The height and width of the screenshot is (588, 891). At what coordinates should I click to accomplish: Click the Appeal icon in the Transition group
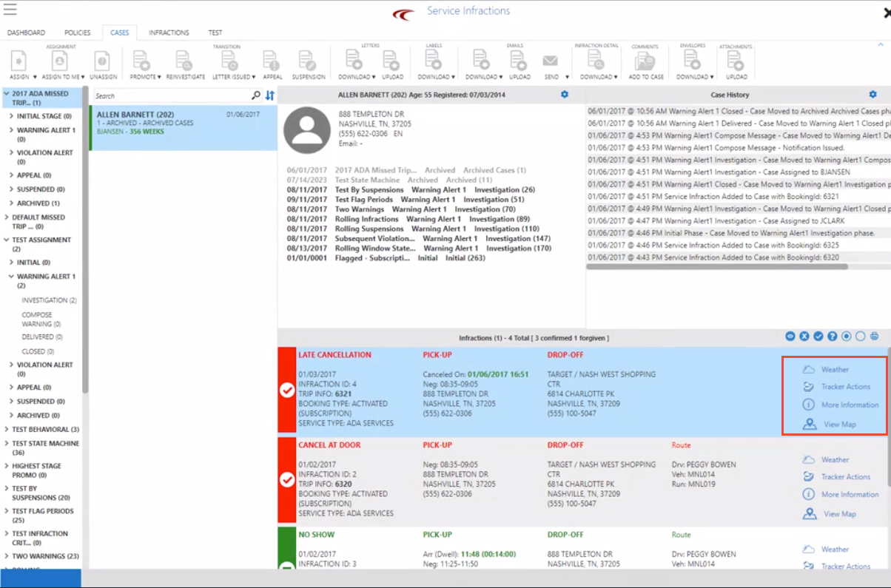272,62
